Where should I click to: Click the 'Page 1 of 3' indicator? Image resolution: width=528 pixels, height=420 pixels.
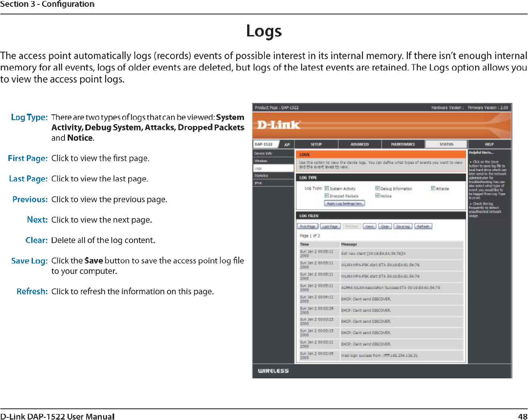click(310, 236)
